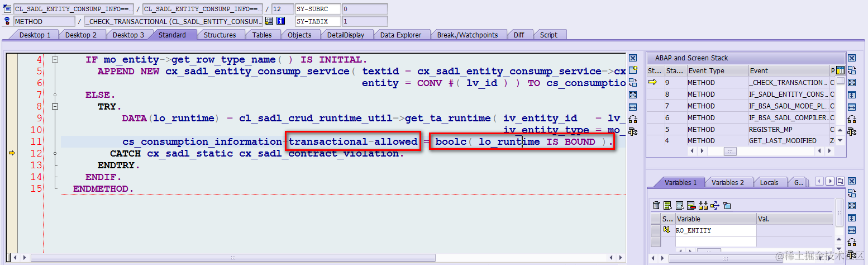868x265 pixels.
Task: Swap the Variables tool panel
Action: click(852, 193)
